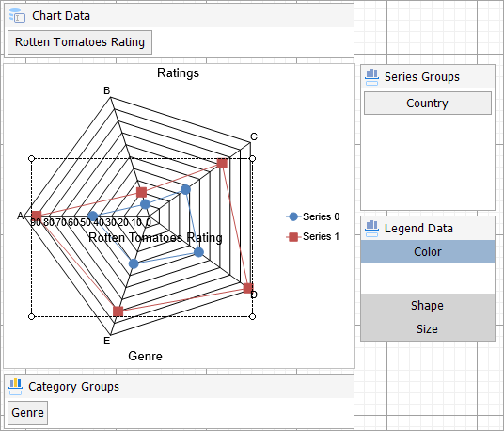504x431 pixels.
Task: Open the Color tab in Legend Data
Action: [x=428, y=252]
